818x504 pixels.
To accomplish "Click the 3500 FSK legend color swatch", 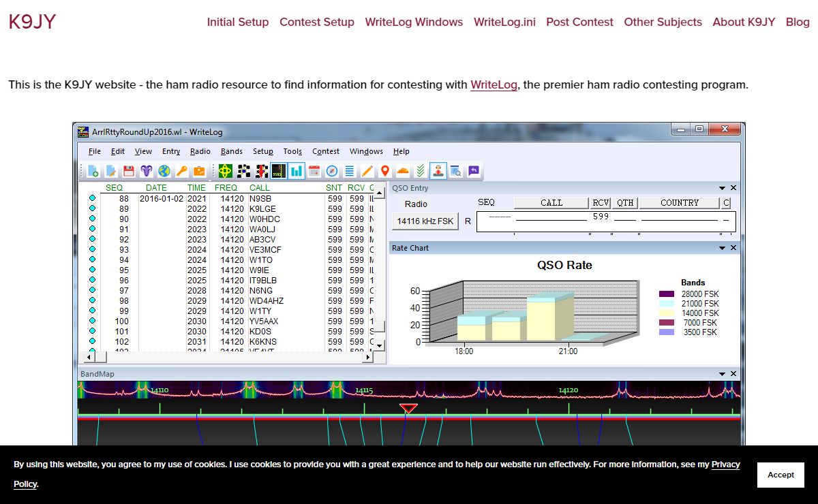I will click(x=667, y=332).
